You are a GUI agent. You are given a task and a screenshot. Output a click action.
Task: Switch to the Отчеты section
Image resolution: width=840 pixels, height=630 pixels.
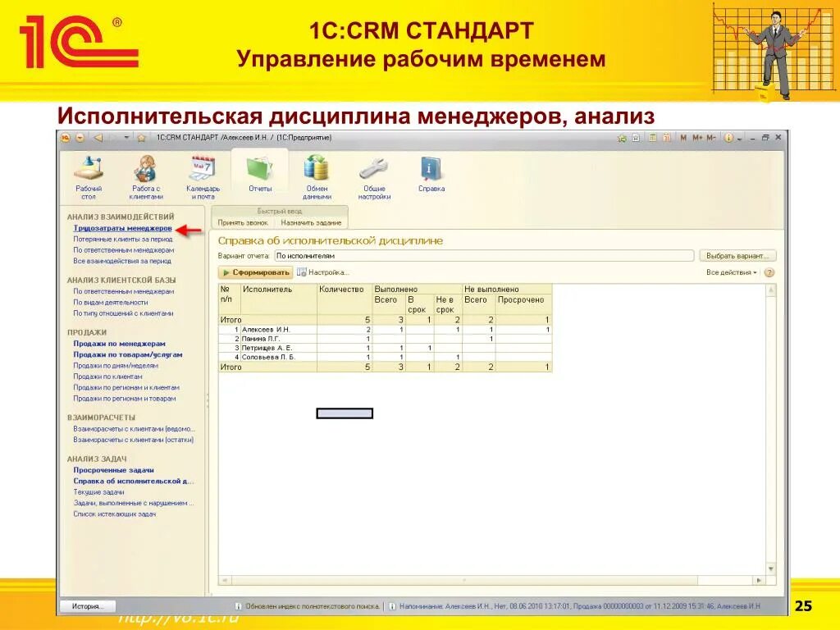tap(260, 174)
